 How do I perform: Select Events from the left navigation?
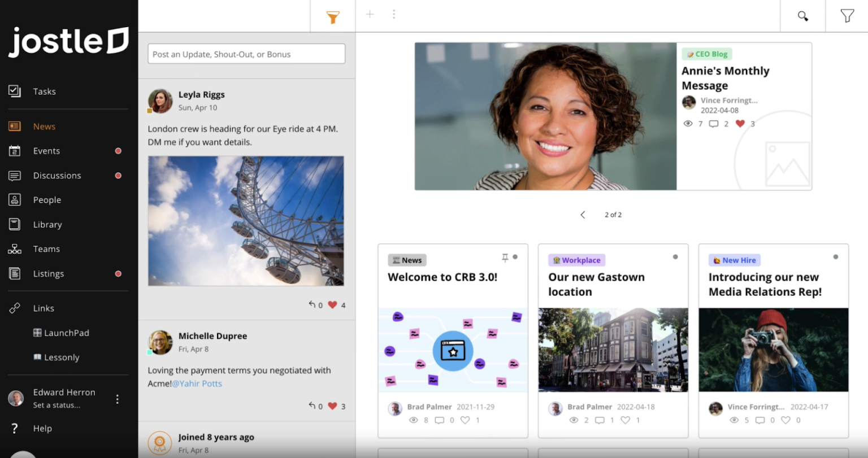[x=46, y=151]
